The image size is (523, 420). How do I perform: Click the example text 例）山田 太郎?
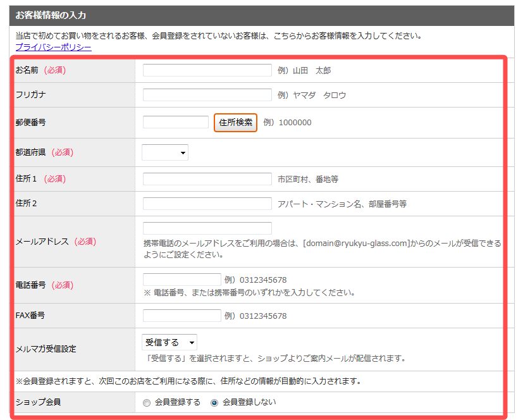pos(304,70)
